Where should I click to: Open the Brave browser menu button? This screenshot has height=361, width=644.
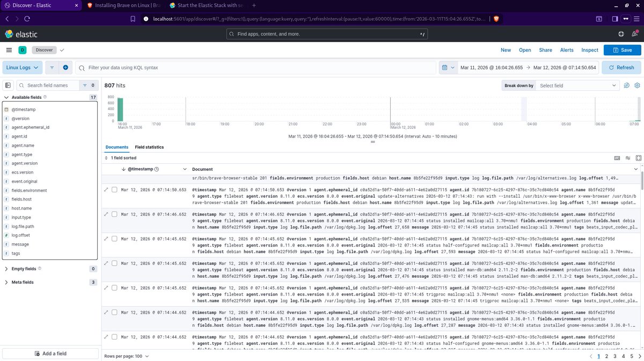[x=637, y=18]
